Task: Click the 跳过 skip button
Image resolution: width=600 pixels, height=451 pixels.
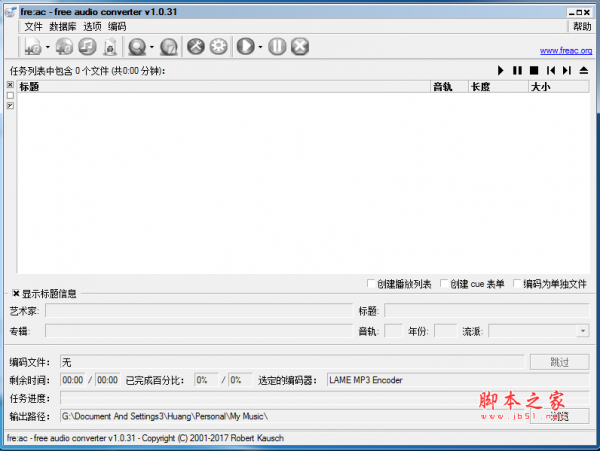Action: click(559, 362)
